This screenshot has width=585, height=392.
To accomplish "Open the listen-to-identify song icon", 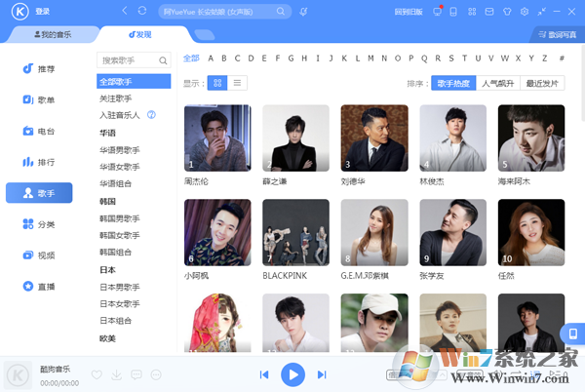I will [x=303, y=12].
